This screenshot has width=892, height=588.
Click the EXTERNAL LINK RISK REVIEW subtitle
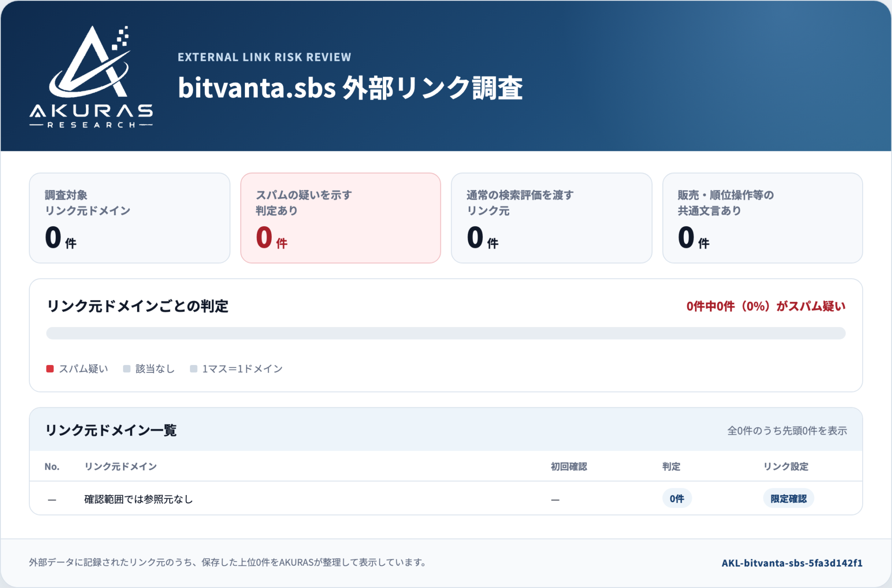[264, 57]
